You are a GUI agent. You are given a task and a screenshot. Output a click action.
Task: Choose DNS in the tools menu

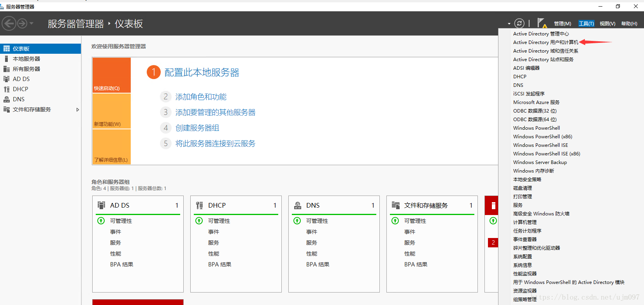(x=518, y=85)
